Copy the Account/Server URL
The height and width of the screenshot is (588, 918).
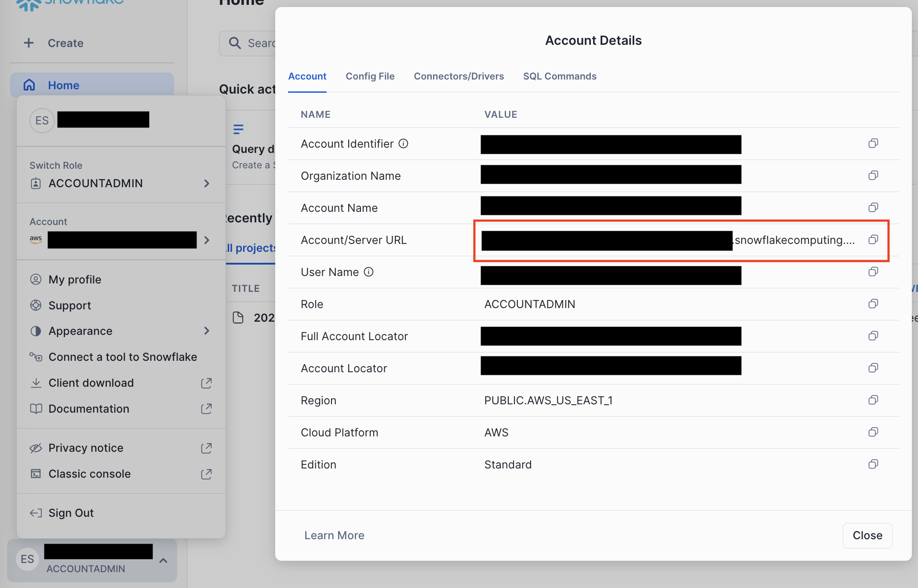coord(873,240)
